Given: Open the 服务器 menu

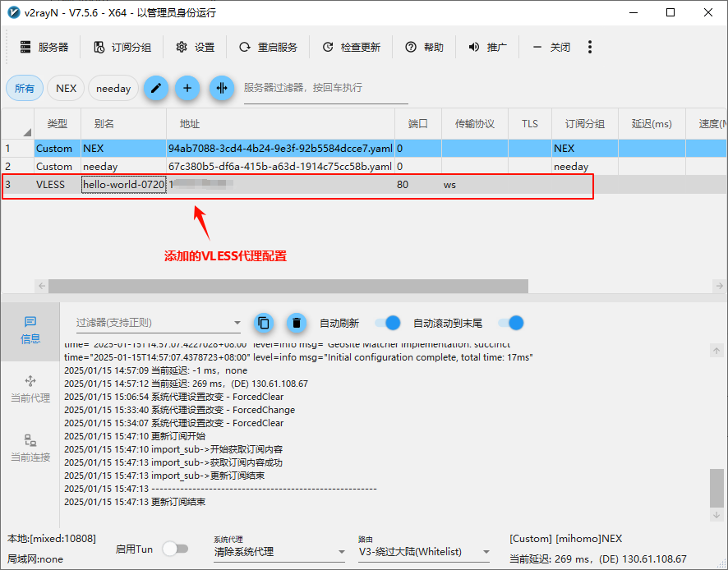Looking at the screenshot, I should 44,48.
